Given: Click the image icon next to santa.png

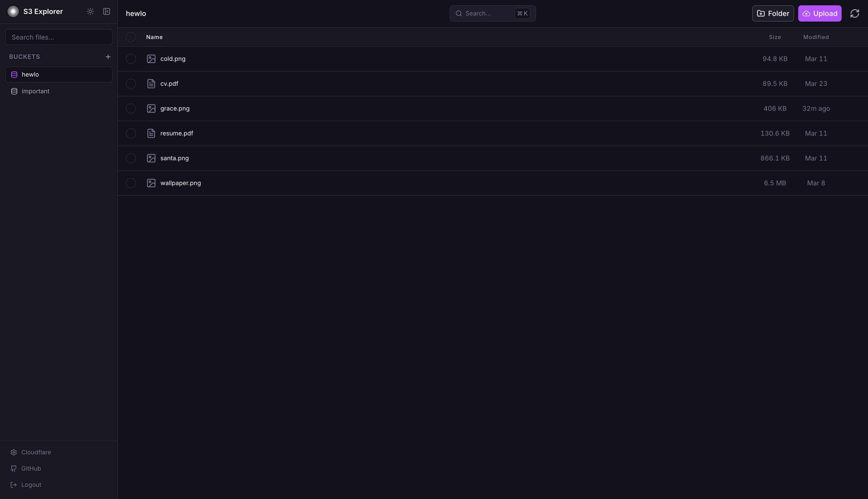Looking at the screenshot, I should [151, 158].
